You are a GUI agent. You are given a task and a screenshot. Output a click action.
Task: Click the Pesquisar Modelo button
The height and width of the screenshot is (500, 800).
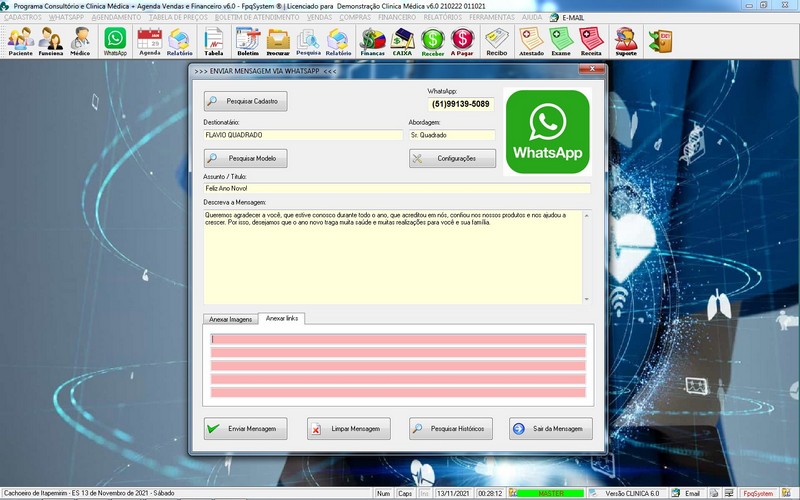246,158
